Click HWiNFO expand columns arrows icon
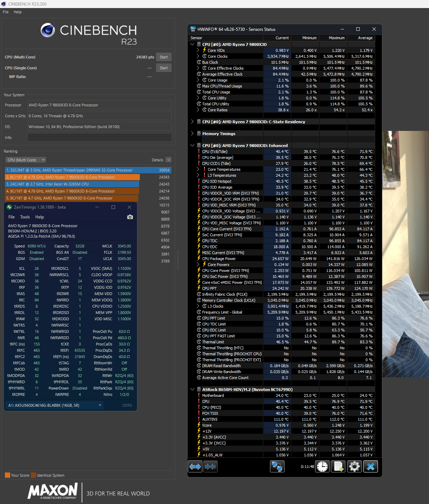Image resolution: width=429 pixels, height=504 pixels. click(x=195, y=467)
